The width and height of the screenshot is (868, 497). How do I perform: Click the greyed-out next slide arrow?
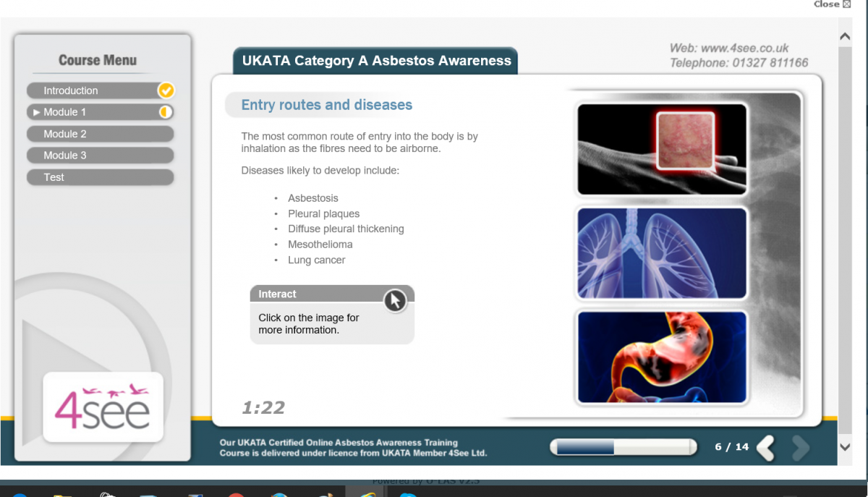pos(801,448)
